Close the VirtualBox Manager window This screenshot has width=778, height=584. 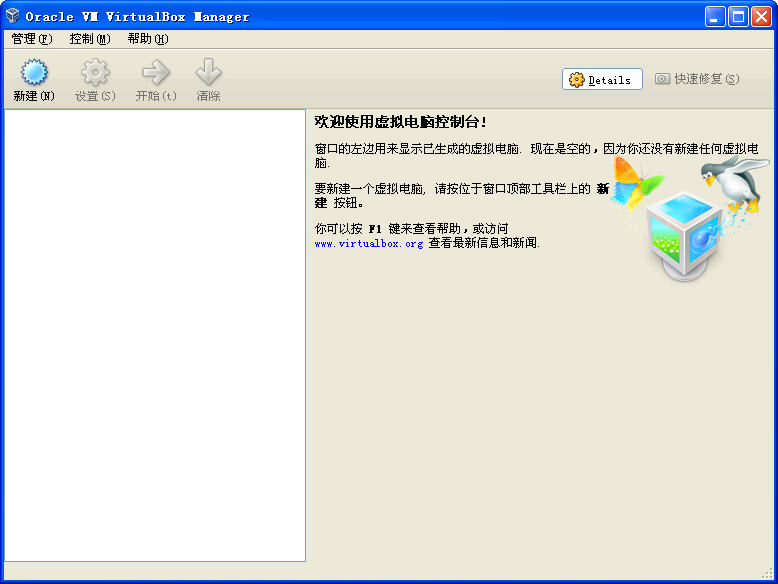click(761, 16)
